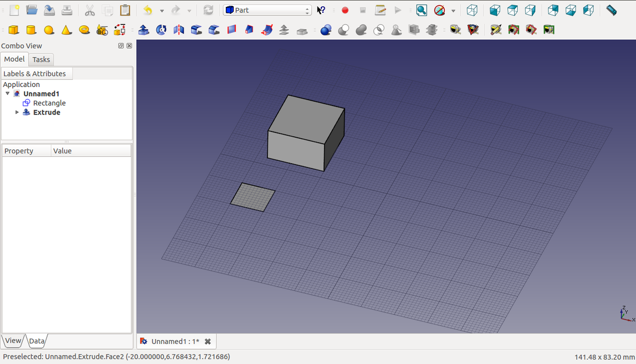Open the Part workbench selector dropdown
Image resolution: width=636 pixels, height=364 pixels.
click(268, 10)
